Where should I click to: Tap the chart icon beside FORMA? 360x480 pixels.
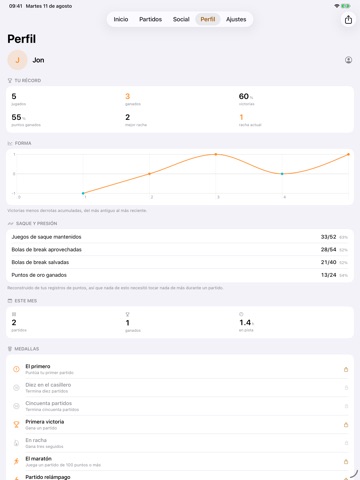tap(10, 143)
